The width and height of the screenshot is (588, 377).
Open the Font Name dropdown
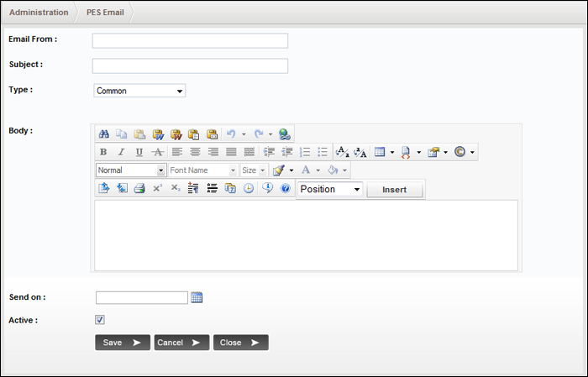[203, 170]
